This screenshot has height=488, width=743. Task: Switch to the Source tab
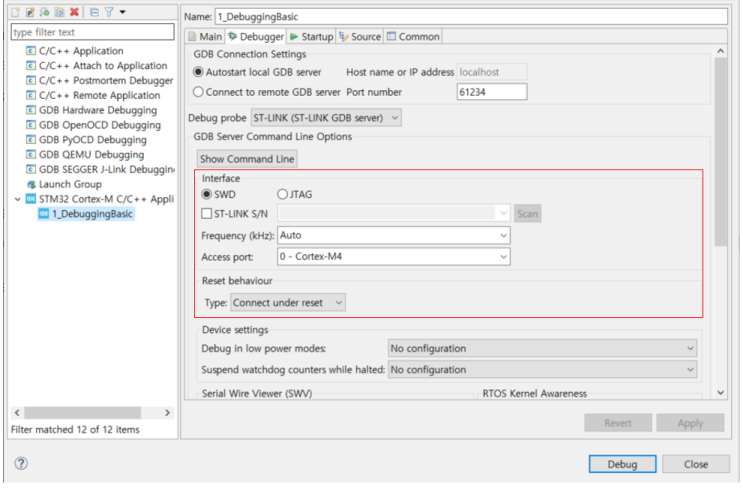360,36
